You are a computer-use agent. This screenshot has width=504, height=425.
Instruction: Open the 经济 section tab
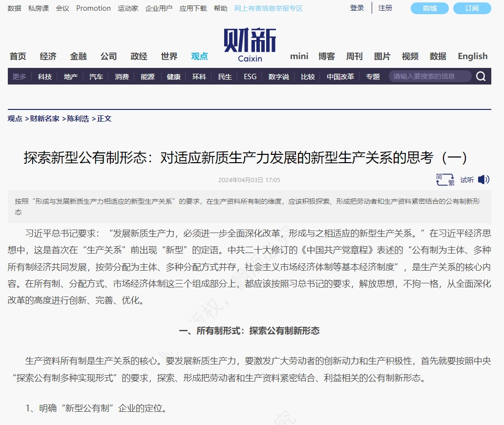[47, 56]
